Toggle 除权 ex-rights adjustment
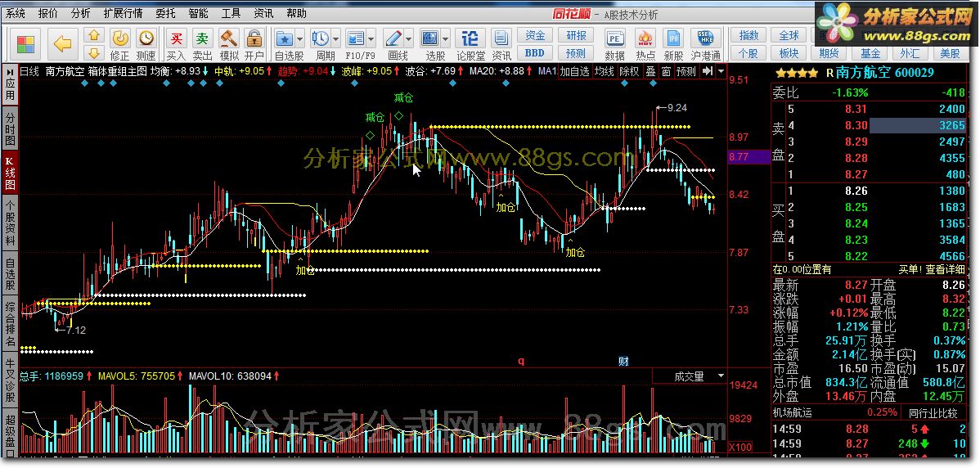Image resolution: width=980 pixels, height=468 pixels. click(x=629, y=71)
